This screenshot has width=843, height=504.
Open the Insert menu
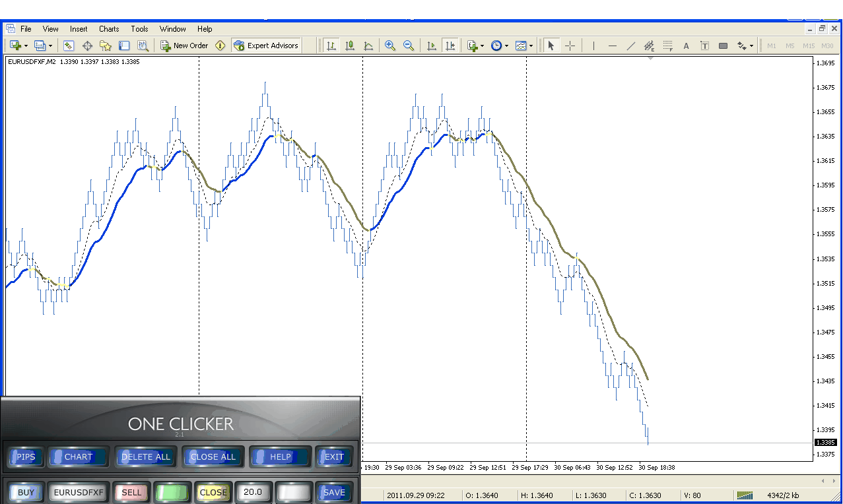click(x=79, y=29)
